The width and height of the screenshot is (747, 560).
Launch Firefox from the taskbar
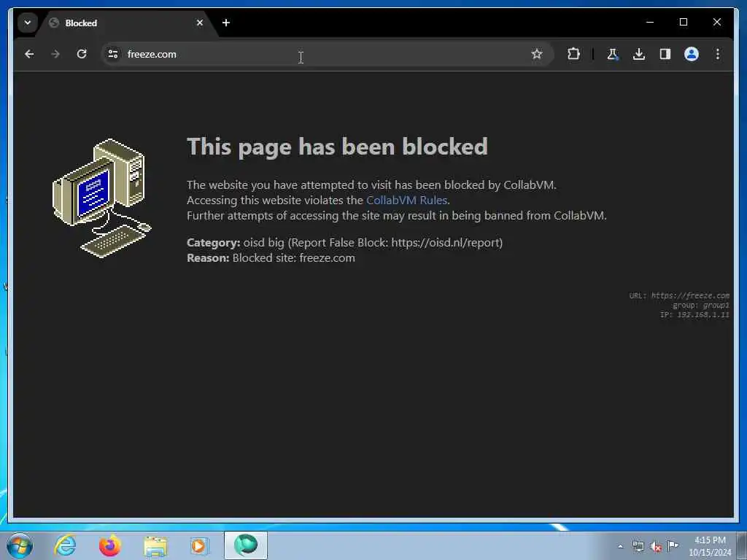click(109, 545)
